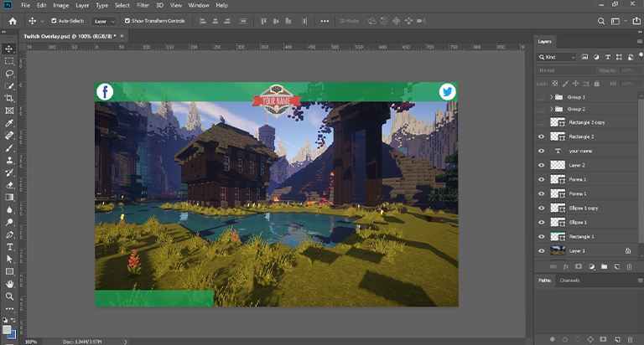Select the Crop tool
The height and width of the screenshot is (345, 644).
[8, 98]
